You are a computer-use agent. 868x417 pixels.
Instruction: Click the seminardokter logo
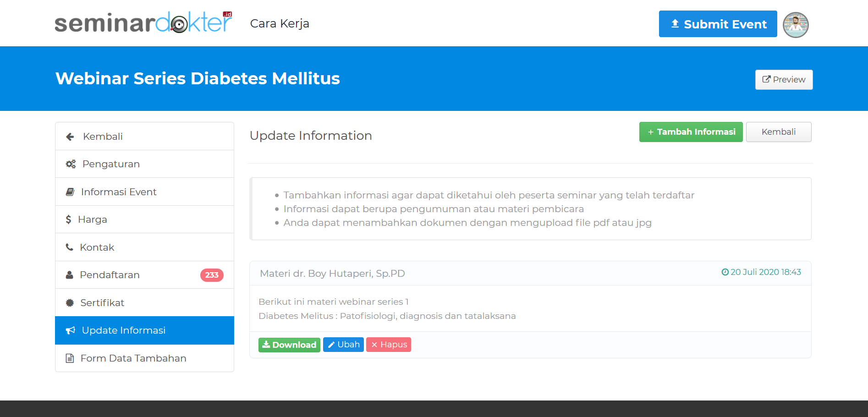143,22
